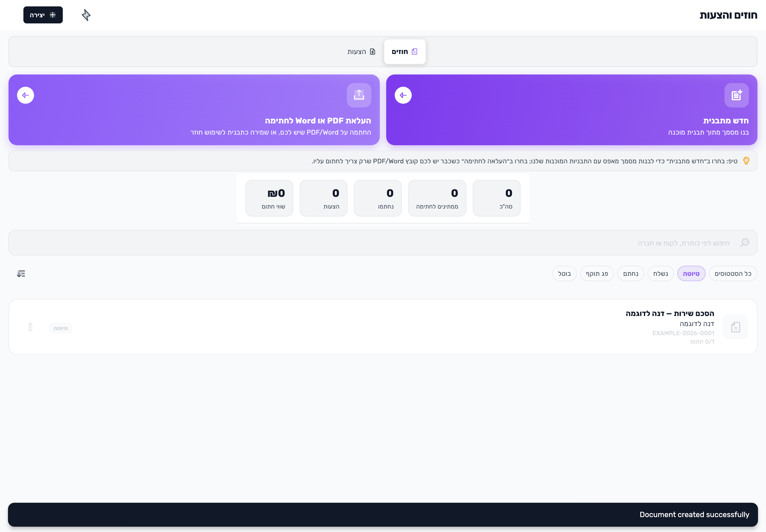Open הסכם שירות – דנה לדוגמה document

670,314
